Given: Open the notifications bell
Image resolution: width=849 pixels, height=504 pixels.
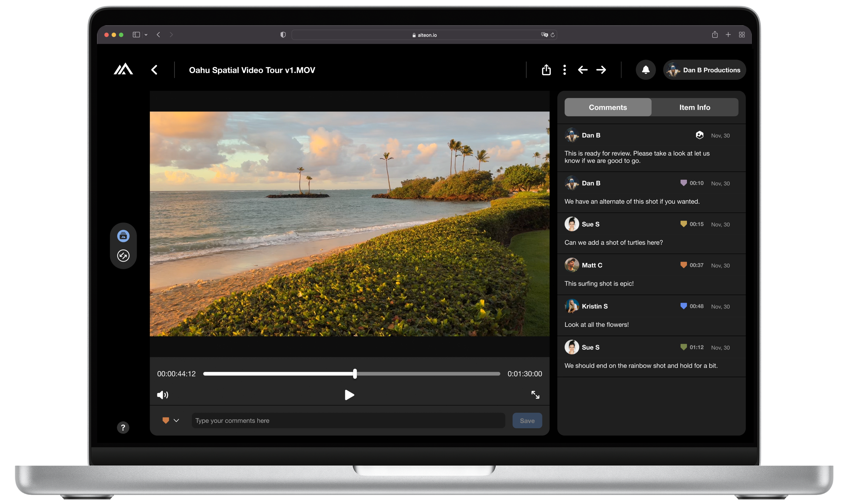Looking at the screenshot, I should point(646,70).
